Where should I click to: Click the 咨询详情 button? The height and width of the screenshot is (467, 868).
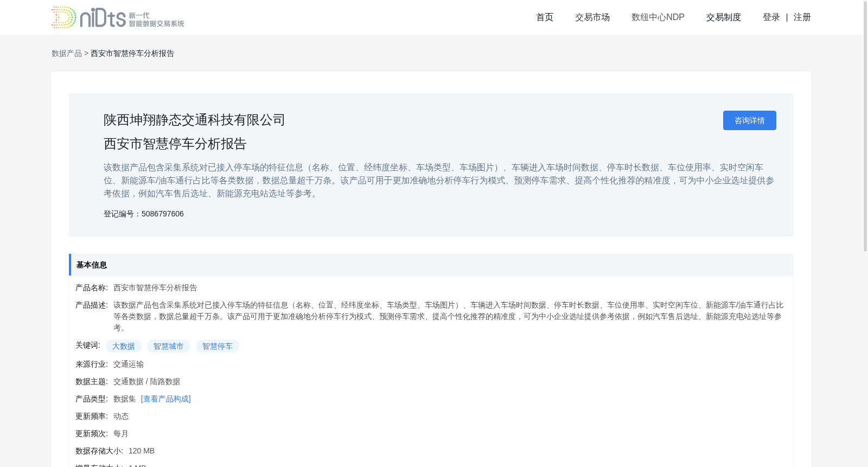(x=750, y=120)
